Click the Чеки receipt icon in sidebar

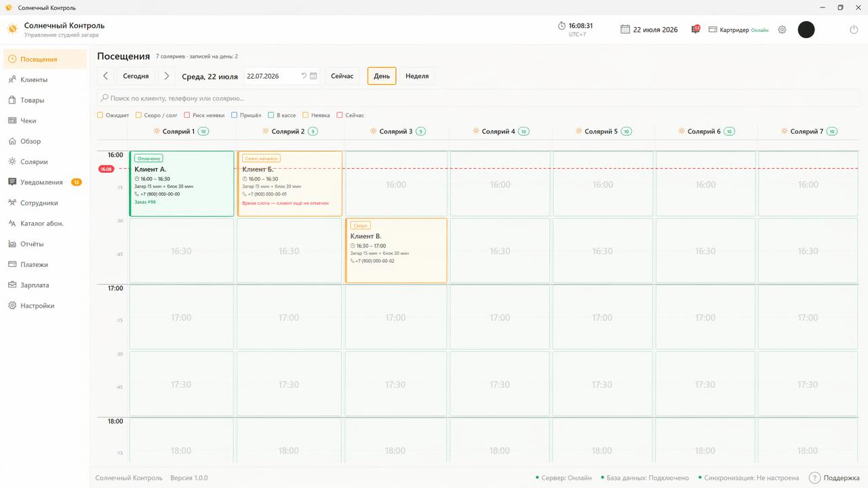click(x=13, y=121)
